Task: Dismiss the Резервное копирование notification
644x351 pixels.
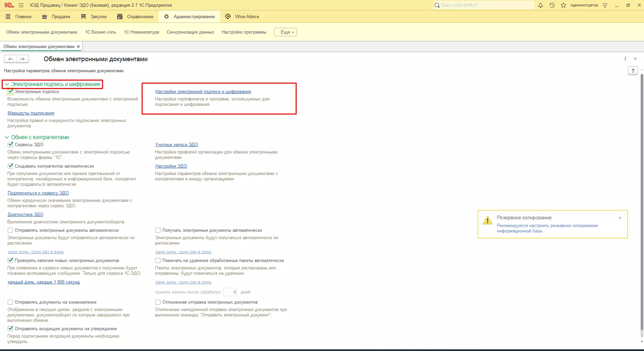Action: tap(620, 218)
